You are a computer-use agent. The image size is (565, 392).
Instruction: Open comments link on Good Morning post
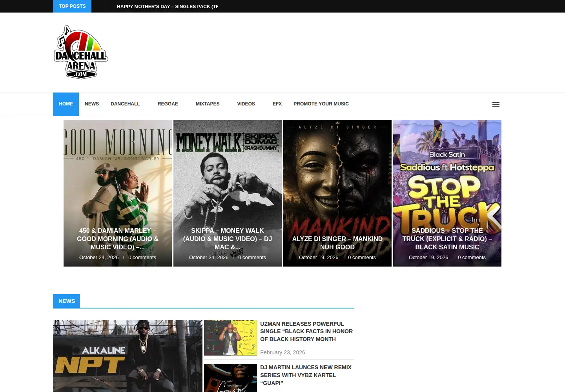tap(142, 258)
